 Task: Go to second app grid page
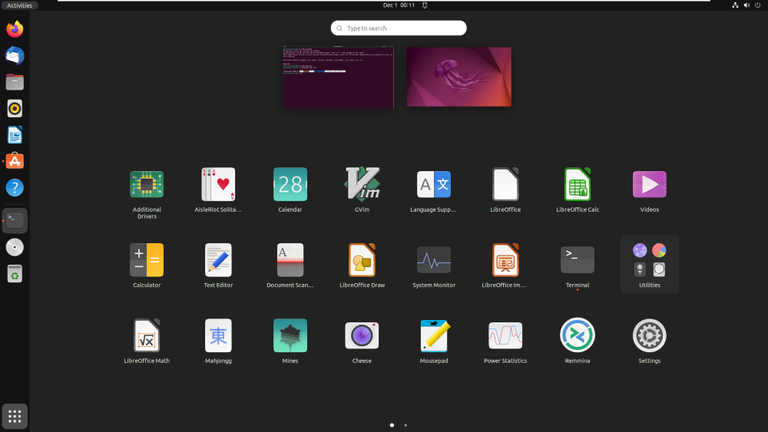coord(406,425)
